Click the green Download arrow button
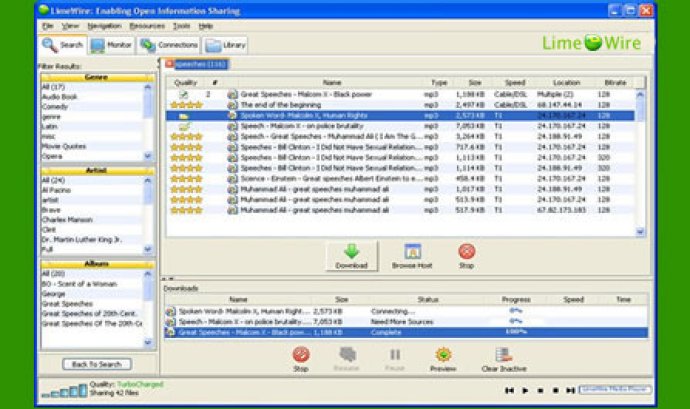This screenshot has height=409, width=690. [351, 256]
